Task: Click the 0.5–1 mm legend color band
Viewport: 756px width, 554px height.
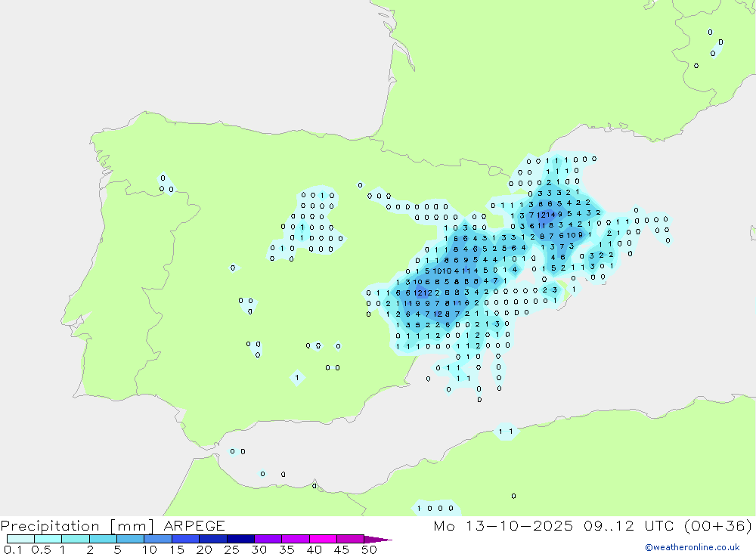Action: point(48,539)
